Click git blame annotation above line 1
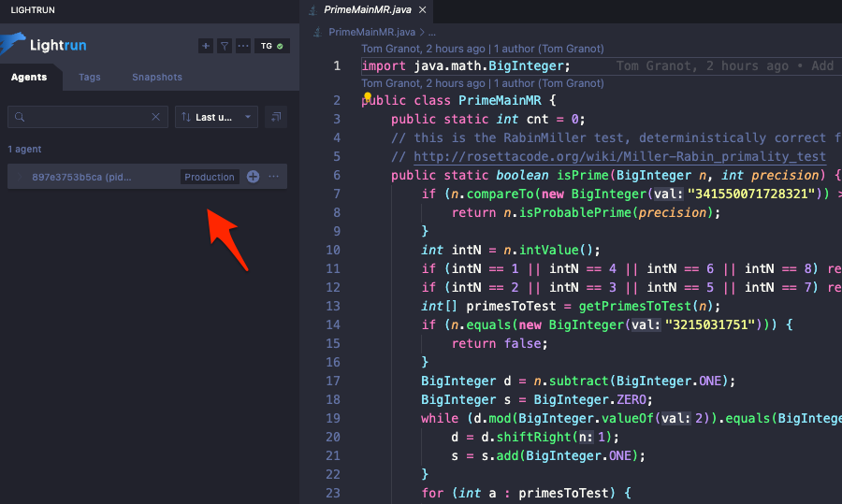The height and width of the screenshot is (504, 842). click(x=482, y=49)
